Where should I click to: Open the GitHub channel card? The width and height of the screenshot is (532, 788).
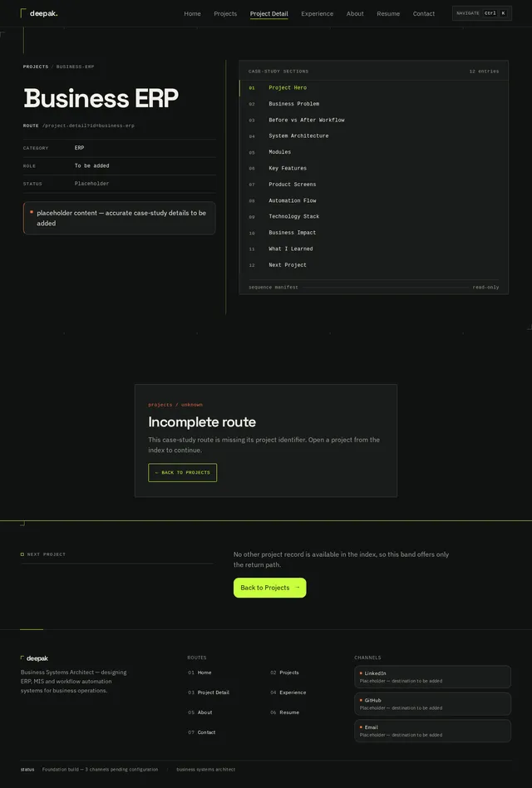[432, 704]
